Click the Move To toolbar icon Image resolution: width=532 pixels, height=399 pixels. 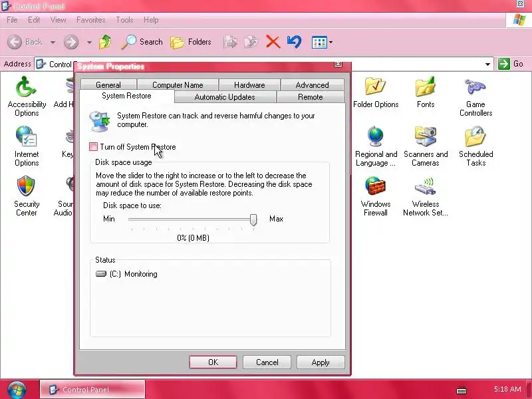pos(230,42)
